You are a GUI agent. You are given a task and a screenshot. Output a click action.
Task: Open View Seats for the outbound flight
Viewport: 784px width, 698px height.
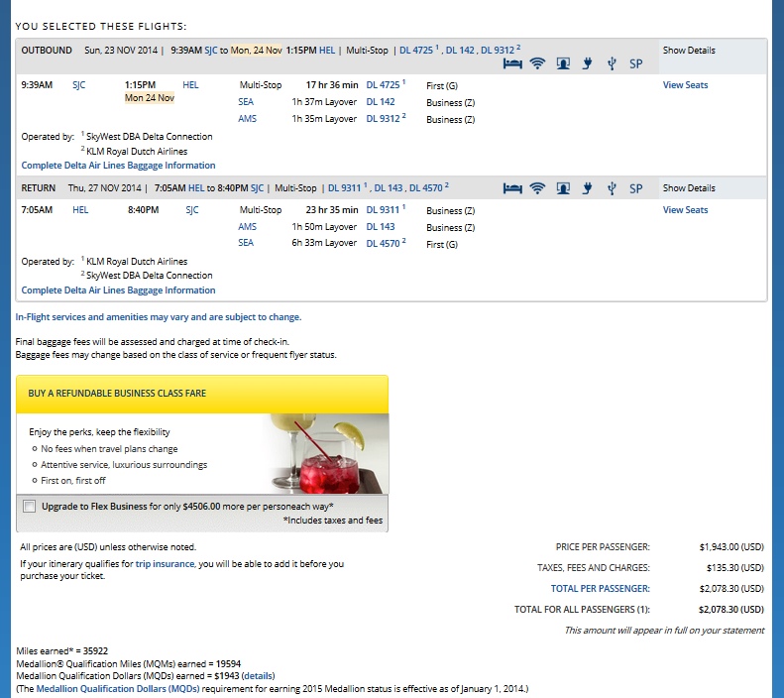tap(685, 85)
